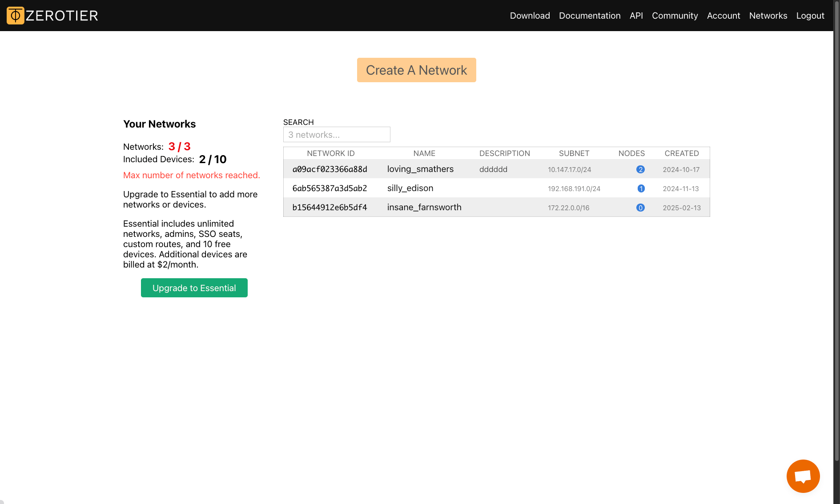Select the insane_farnsworth network row
The width and height of the screenshot is (840, 504).
[x=424, y=207]
